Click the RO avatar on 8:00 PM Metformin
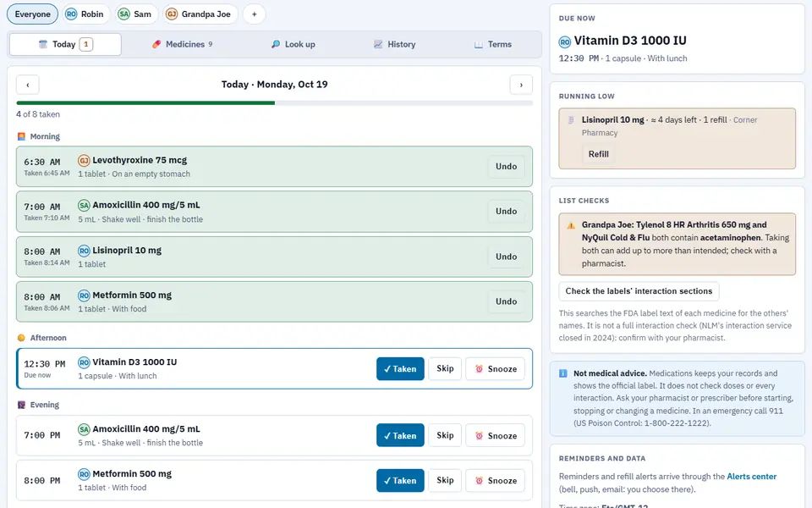Image resolution: width=812 pixels, height=508 pixels. coord(84,474)
